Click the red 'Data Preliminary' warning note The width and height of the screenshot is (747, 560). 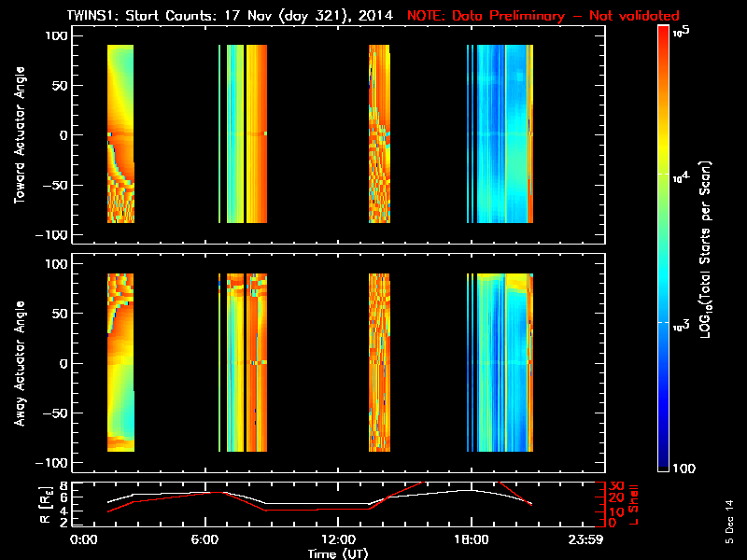[543, 16]
